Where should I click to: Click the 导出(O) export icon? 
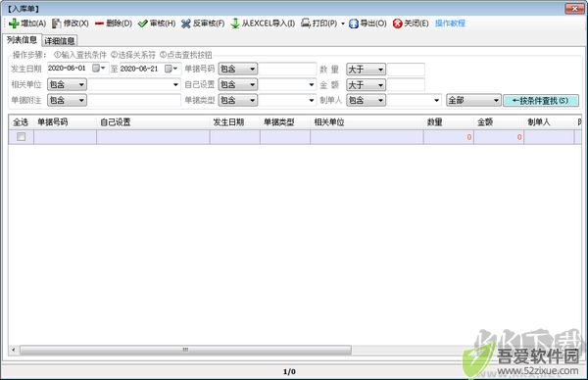point(354,24)
